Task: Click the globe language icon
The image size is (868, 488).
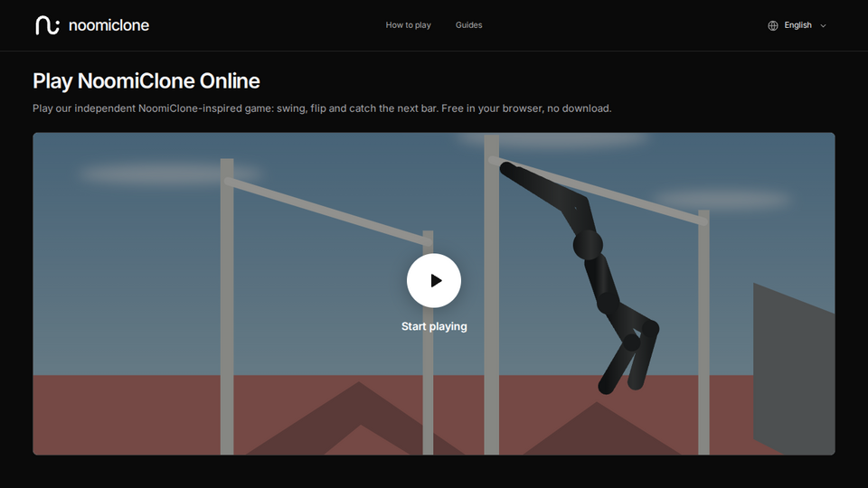Action: (773, 25)
